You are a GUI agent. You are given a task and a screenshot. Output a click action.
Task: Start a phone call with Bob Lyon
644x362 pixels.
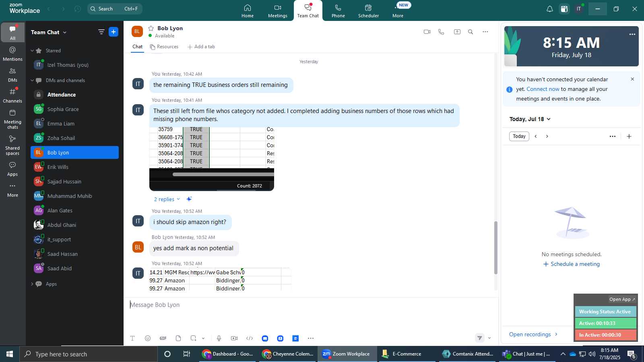(442, 32)
